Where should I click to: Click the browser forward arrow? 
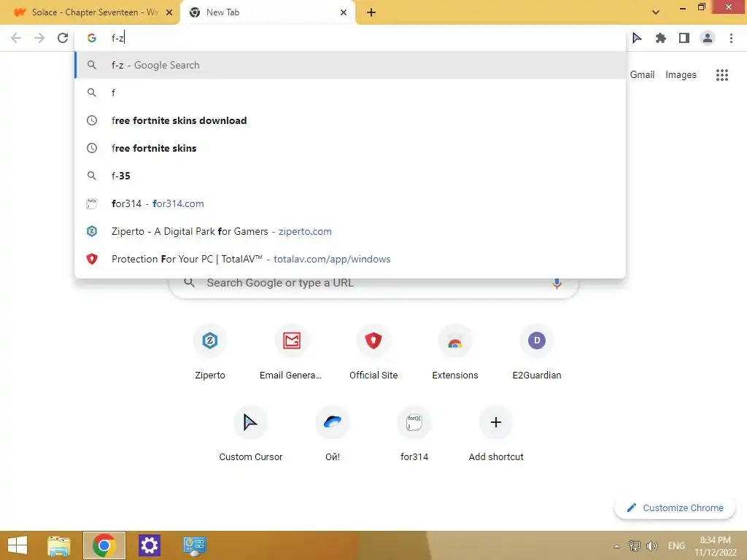click(39, 38)
